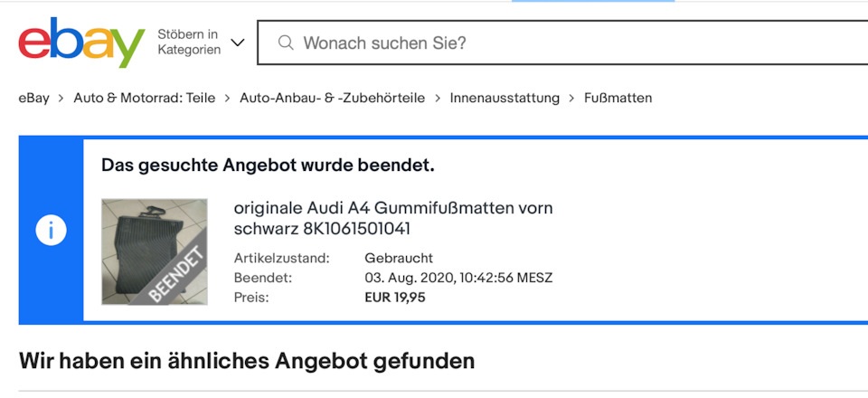Select the price EUR 19,95

click(x=395, y=298)
